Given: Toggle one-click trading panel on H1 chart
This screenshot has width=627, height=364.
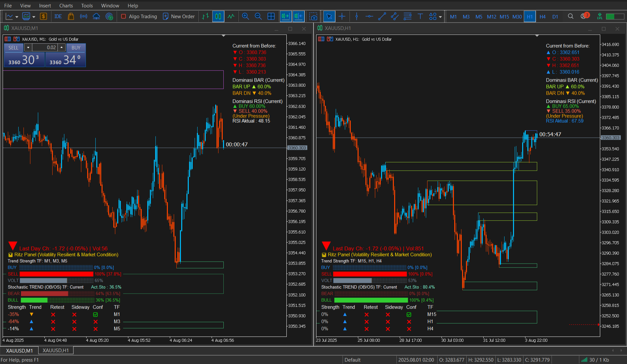Looking at the screenshot, I should pyautogui.click(x=321, y=39).
